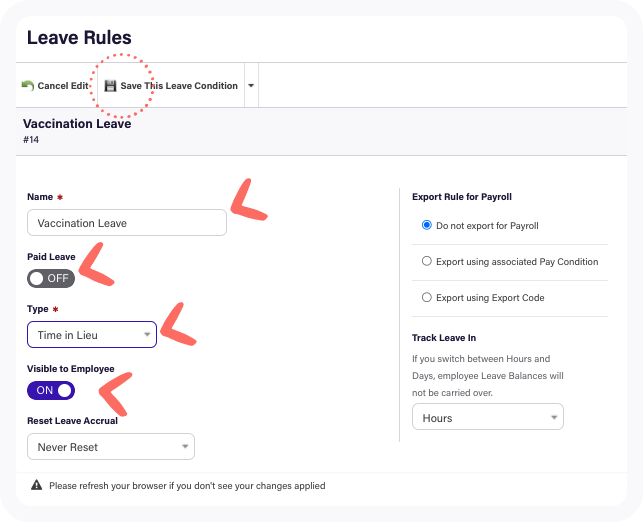Select Export using Export Code option
Image resolution: width=643 pixels, height=522 pixels.
[427, 297]
